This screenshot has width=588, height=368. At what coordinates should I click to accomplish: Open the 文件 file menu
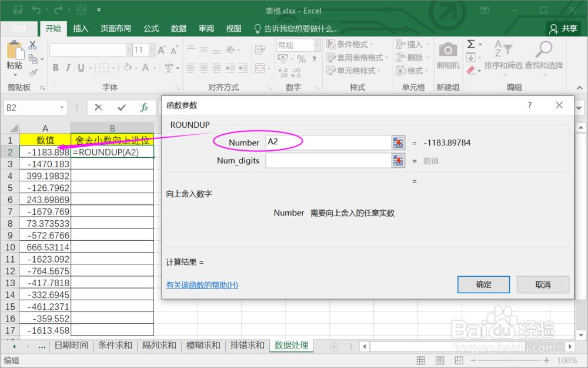(x=19, y=28)
